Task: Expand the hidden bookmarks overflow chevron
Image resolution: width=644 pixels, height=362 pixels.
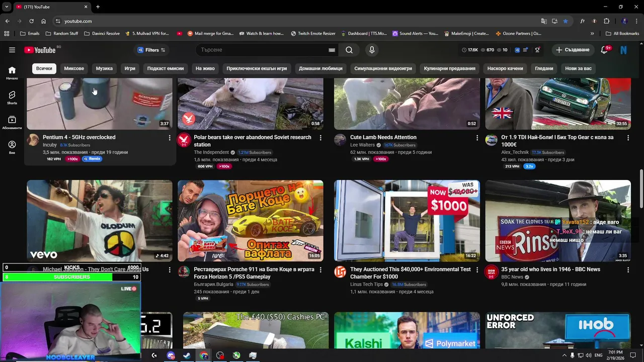Action: coord(592,33)
